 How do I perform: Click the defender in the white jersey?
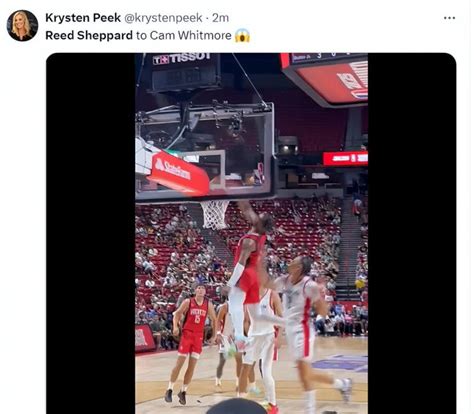point(305,330)
